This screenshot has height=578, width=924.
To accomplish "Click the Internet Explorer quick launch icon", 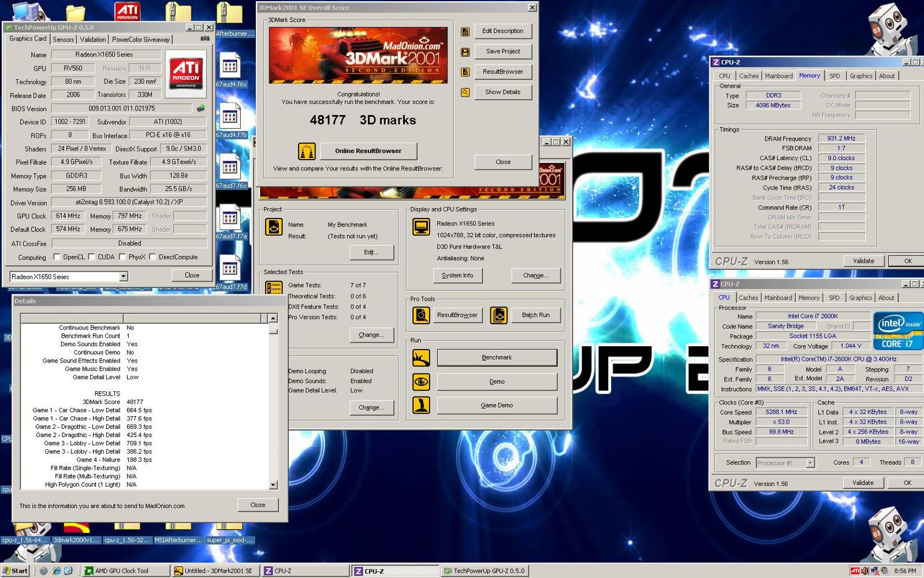I will pos(56,571).
